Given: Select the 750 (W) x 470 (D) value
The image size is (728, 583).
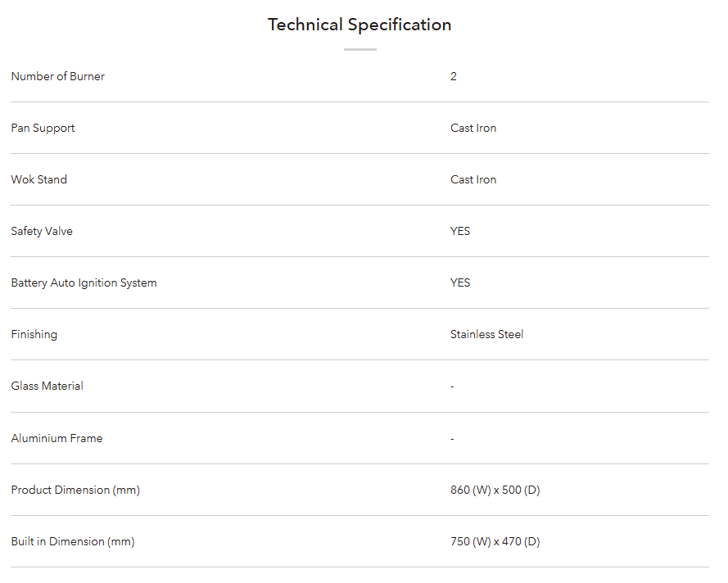Looking at the screenshot, I should pos(495,541).
